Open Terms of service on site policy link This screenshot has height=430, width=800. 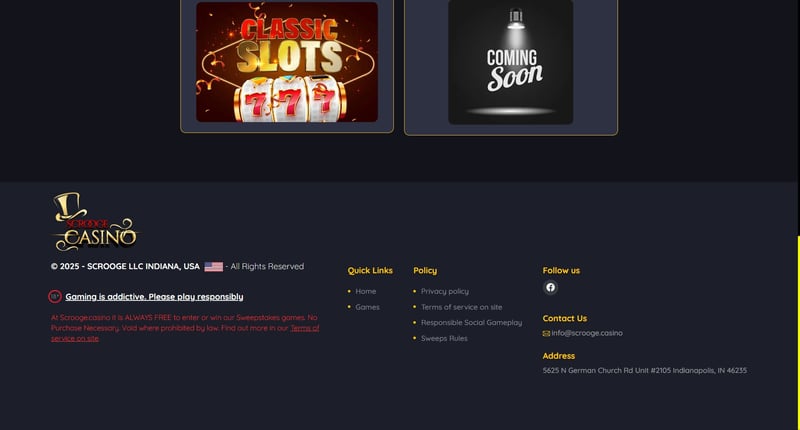[x=461, y=307]
